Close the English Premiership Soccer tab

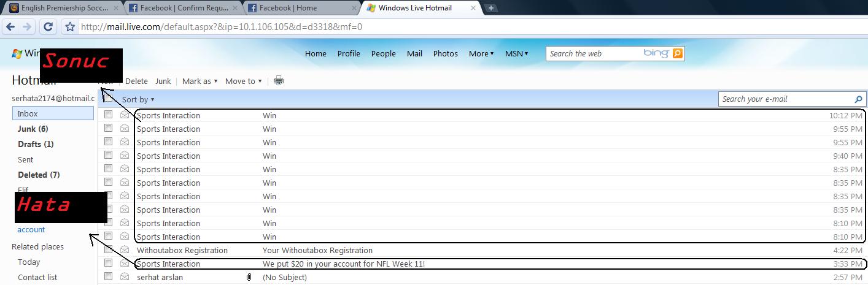tap(116, 8)
